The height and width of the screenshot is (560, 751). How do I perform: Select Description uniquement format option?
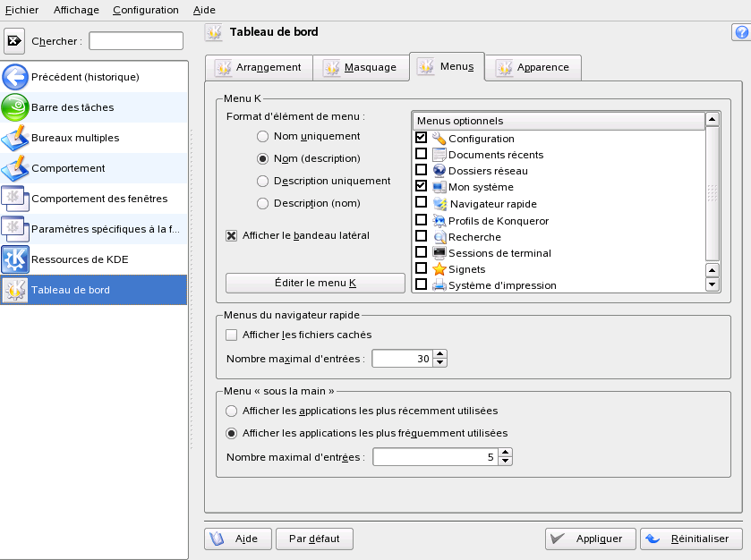(x=262, y=181)
